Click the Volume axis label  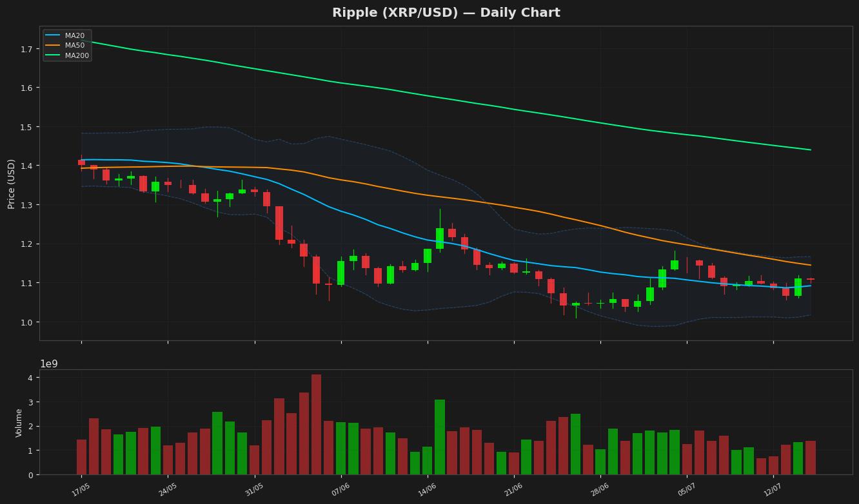[x=19, y=422]
